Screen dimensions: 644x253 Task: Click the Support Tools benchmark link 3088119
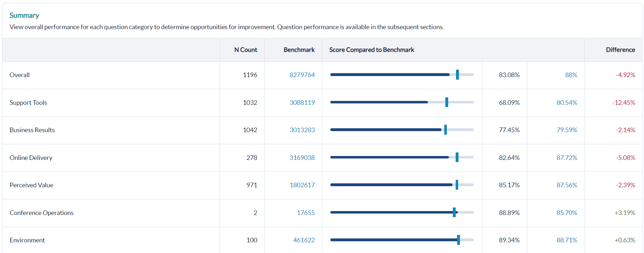click(302, 103)
